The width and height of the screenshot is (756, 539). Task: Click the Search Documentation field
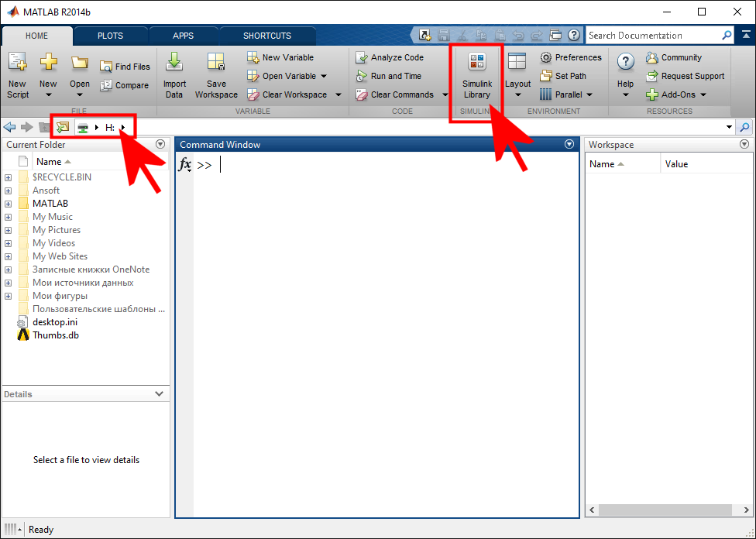pos(653,35)
